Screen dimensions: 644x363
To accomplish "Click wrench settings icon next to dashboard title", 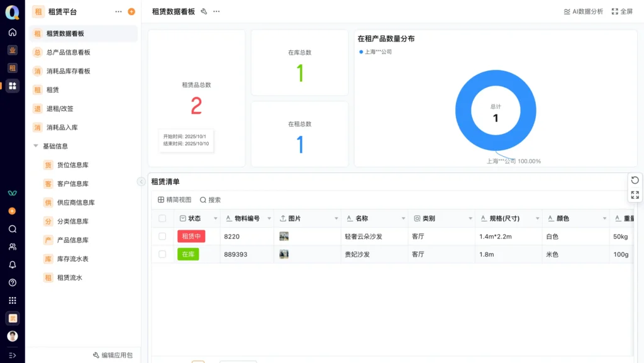I will click(204, 11).
